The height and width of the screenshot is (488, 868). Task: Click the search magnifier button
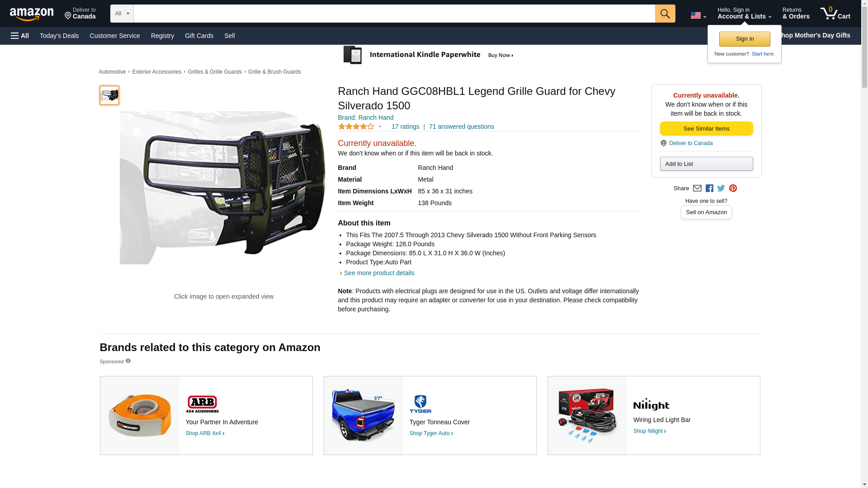tap(665, 14)
